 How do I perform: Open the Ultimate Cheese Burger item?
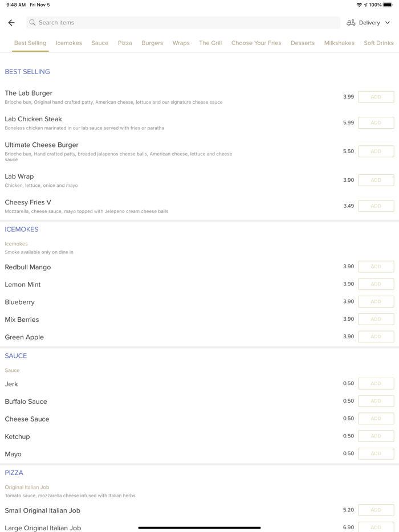click(42, 145)
